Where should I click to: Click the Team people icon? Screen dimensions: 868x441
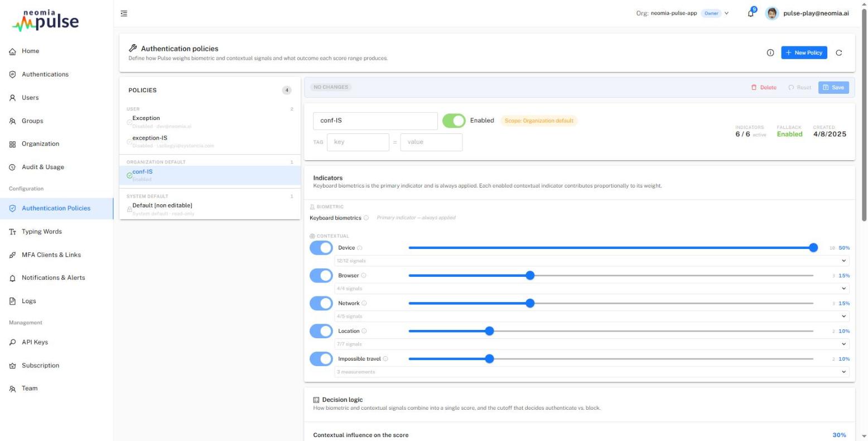pyautogui.click(x=12, y=389)
